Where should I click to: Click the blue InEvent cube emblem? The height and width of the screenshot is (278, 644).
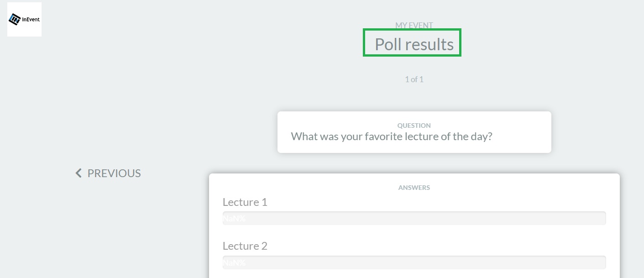pos(15,19)
